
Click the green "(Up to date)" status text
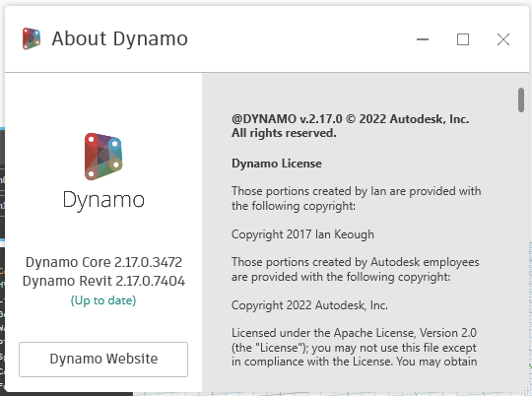103,300
